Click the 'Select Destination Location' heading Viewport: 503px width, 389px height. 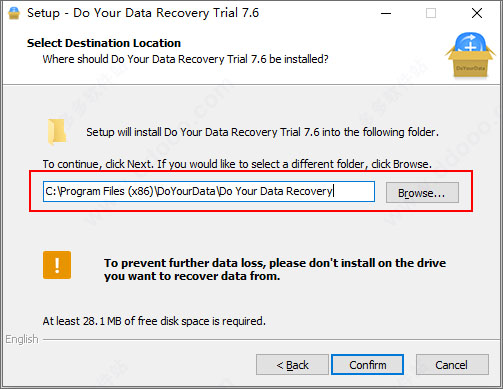click(x=104, y=43)
